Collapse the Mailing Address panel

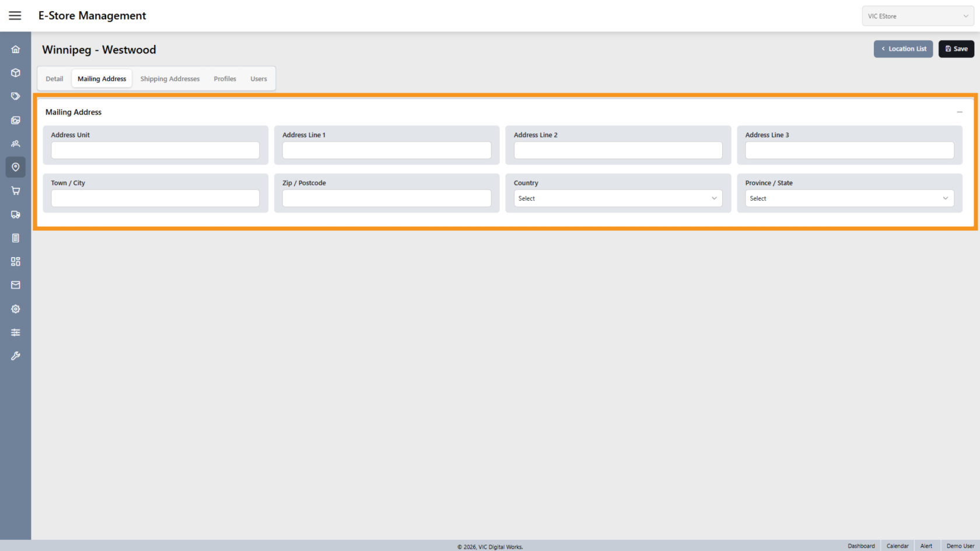point(960,112)
